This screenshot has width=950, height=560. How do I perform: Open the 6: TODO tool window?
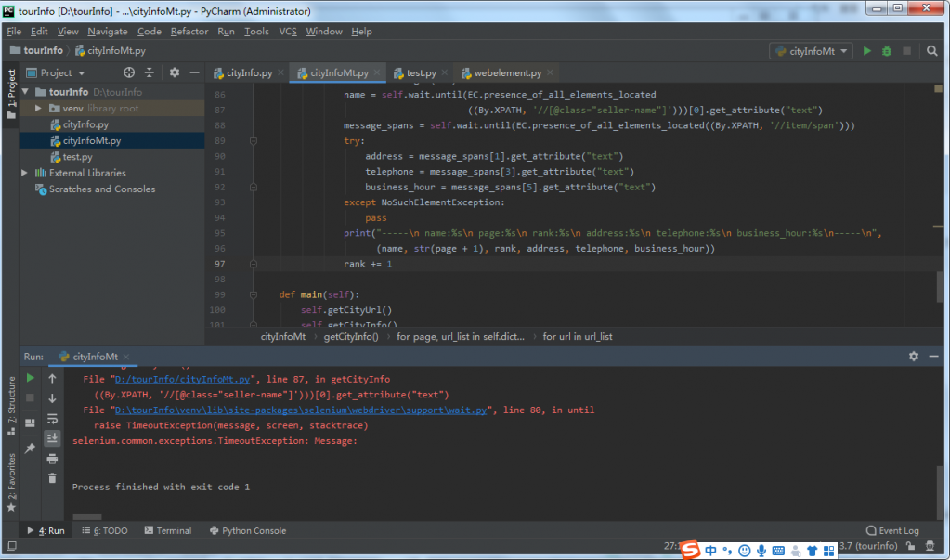(105, 531)
